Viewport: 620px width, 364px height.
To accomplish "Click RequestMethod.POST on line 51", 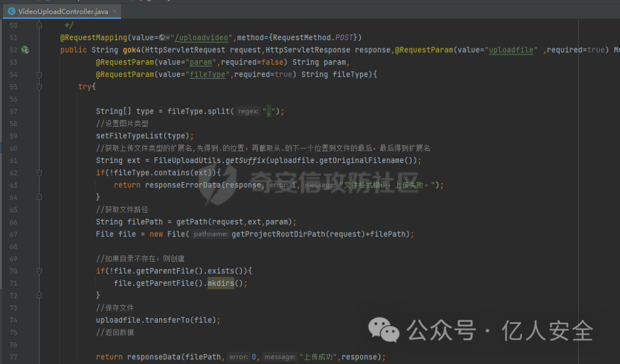I will 313,37.
